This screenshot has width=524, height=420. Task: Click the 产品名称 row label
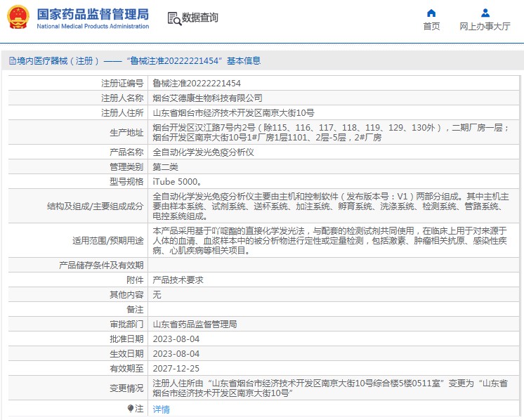click(126, 152)
